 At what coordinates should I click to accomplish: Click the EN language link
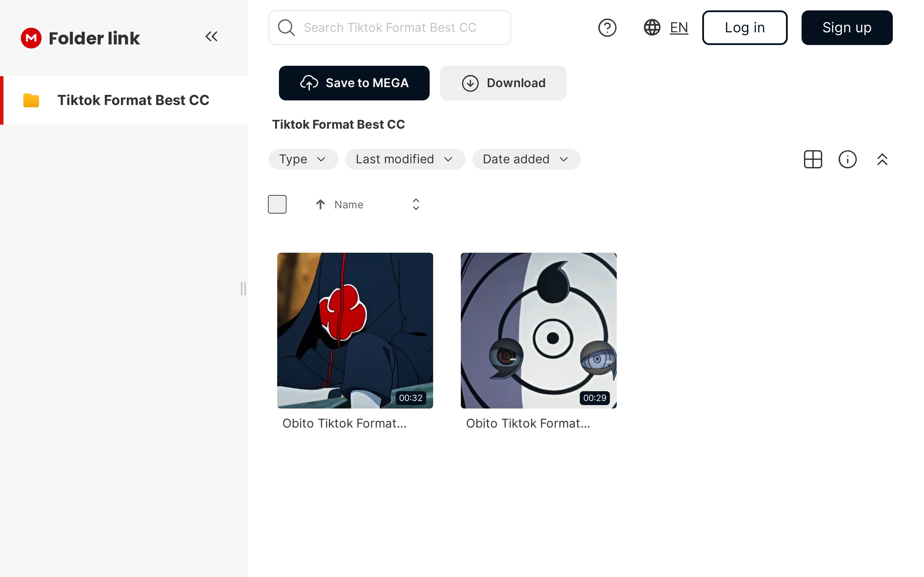click(679, 27)
